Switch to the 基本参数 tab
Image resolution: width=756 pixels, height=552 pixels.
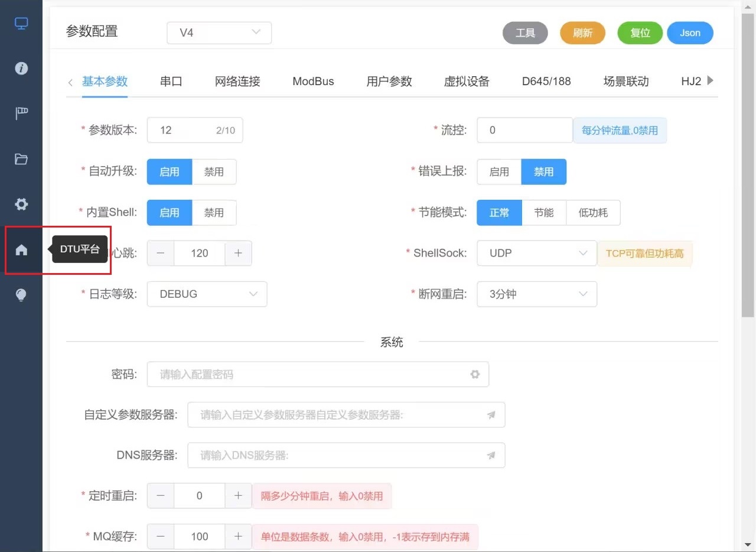click(105, 82)
